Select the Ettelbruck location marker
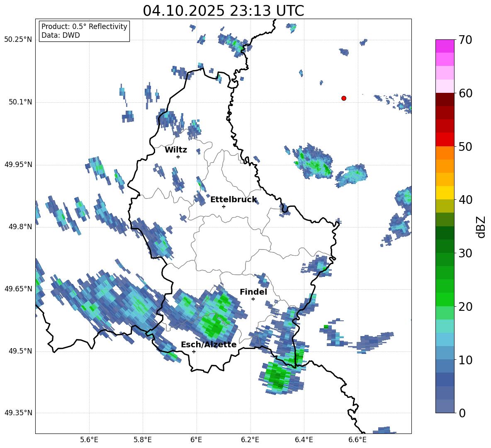The image size is (491, 448). tap(224, 206)
